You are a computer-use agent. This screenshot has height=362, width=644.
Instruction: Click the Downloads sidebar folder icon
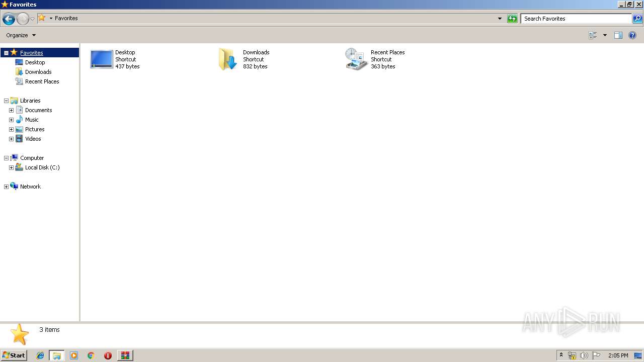coord(19,72)
